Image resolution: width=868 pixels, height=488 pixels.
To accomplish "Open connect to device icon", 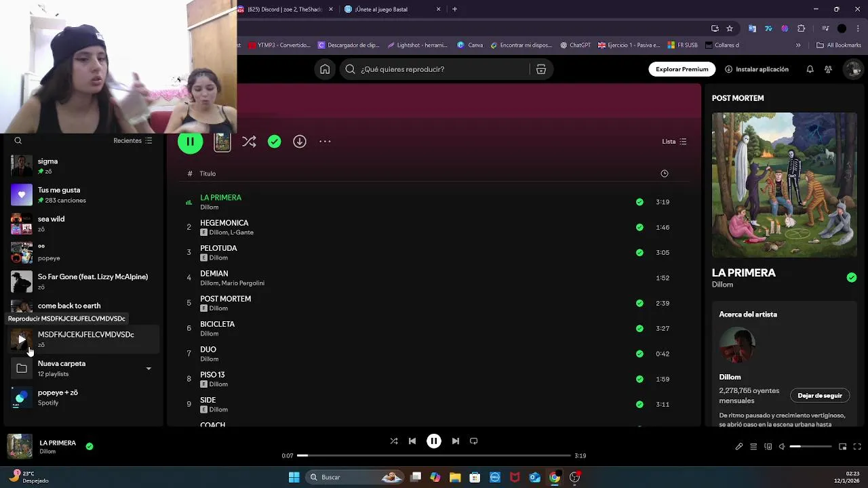I will (x=768, y=447).
